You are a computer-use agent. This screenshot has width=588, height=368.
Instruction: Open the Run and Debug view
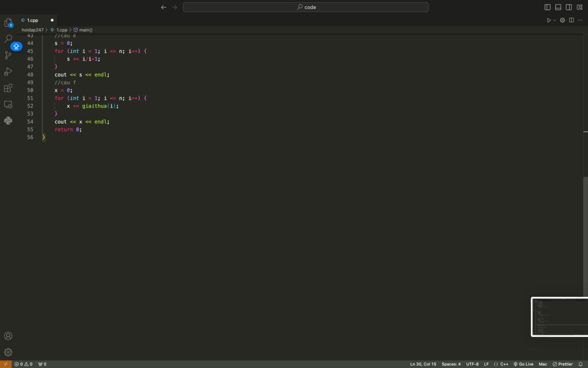point(8,71)
